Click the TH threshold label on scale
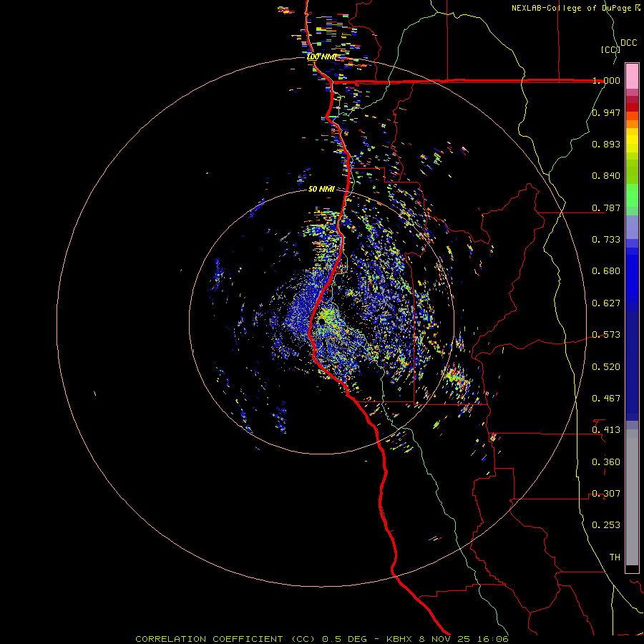This screenshot has width=644, height=644. pyautogui.click(x=615, y=557)
